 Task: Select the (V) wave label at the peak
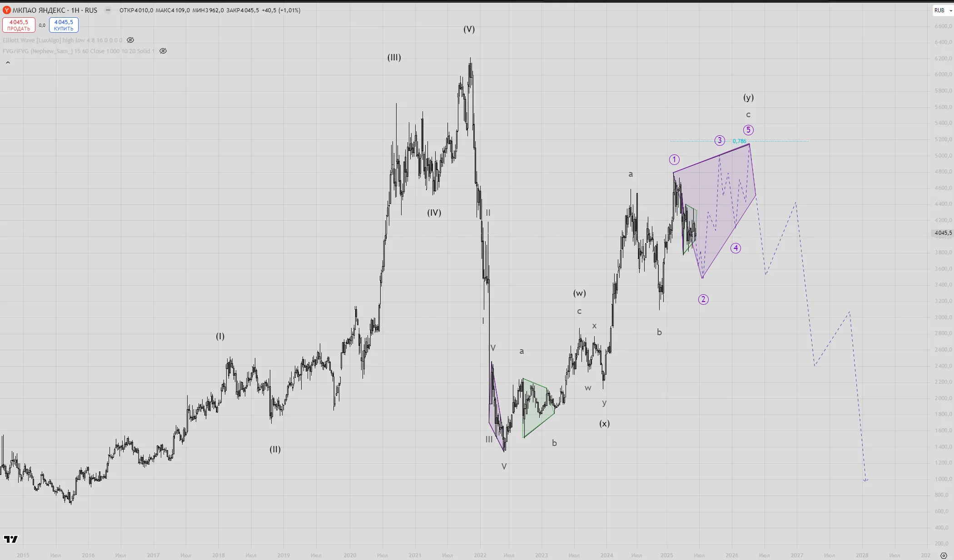coord(469,29)
